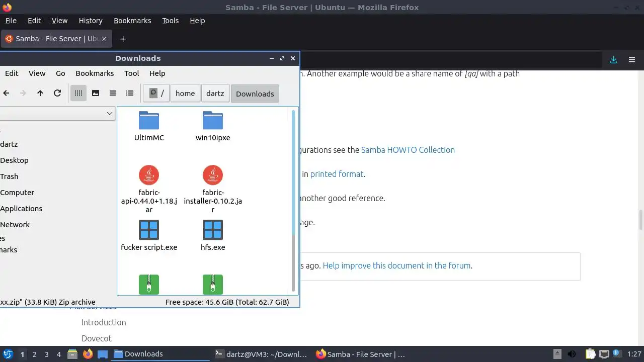Select the Samba - File Server tab
The image size is (644, 362).
[57, 39]
